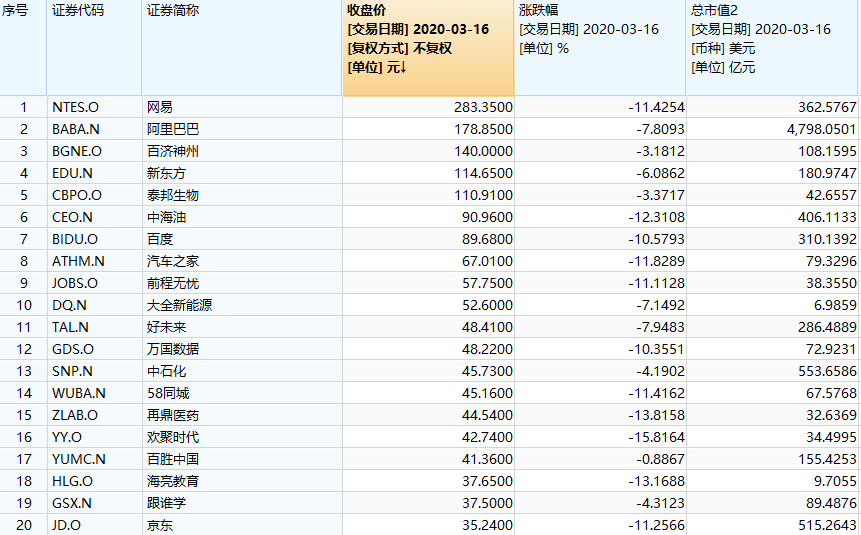Select market cap 4,798.0501
The width and height of the screenshot is (861, 535).
point(821,129)
